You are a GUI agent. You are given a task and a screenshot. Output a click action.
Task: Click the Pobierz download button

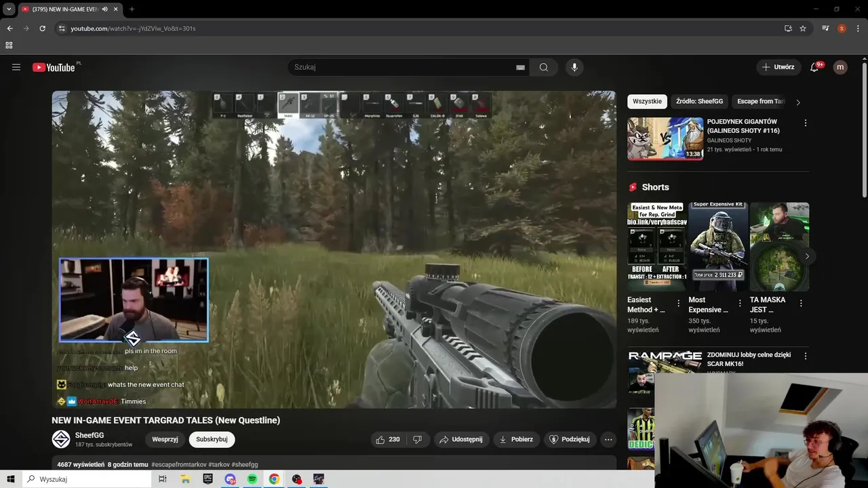pos(516,439)
